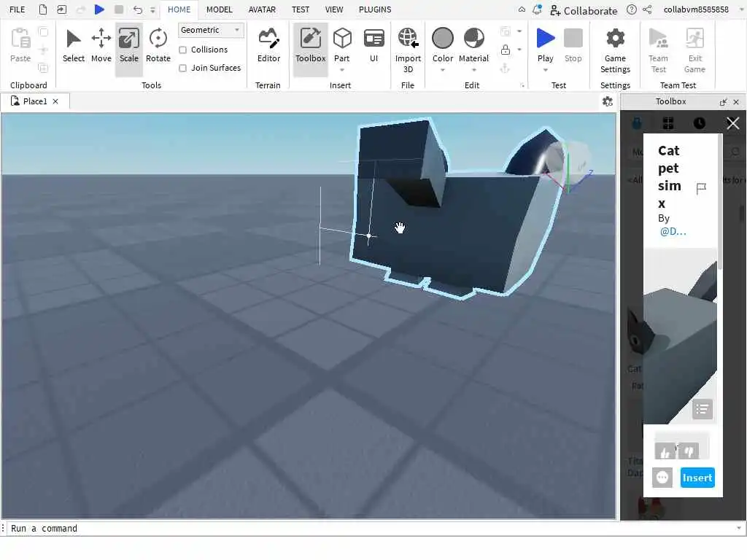Activate the Rotate tool
747x560 pixels.
click(158, 46)
